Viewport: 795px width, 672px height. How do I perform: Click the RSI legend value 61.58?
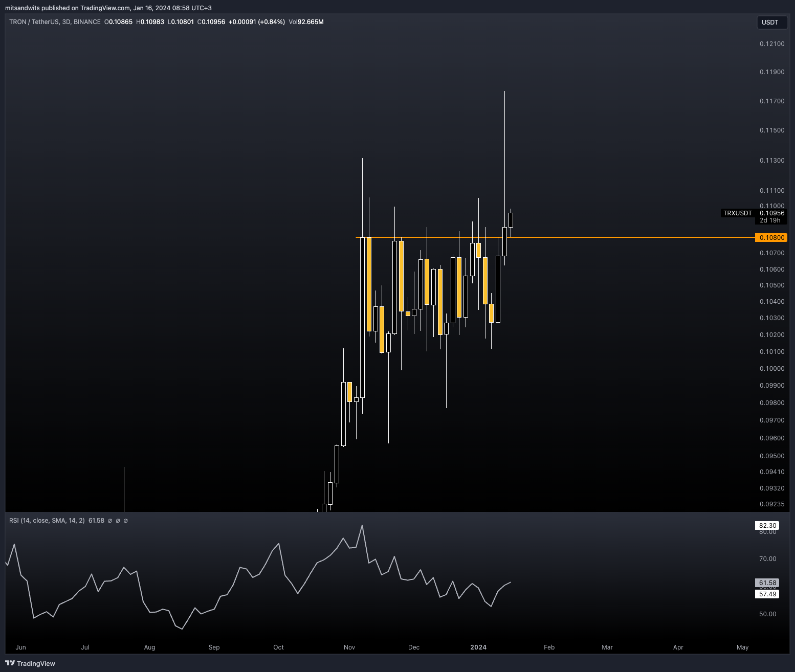tap(96, 521)
